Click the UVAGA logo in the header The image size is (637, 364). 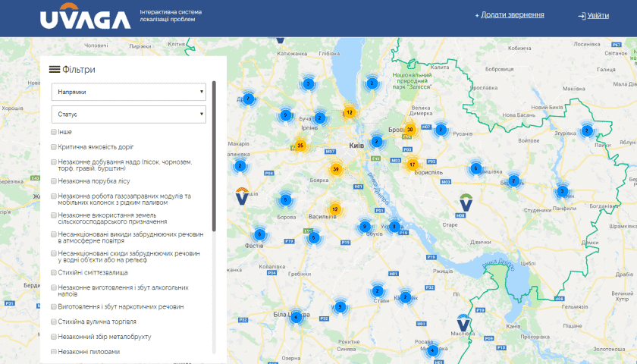(x=85, y=17)
